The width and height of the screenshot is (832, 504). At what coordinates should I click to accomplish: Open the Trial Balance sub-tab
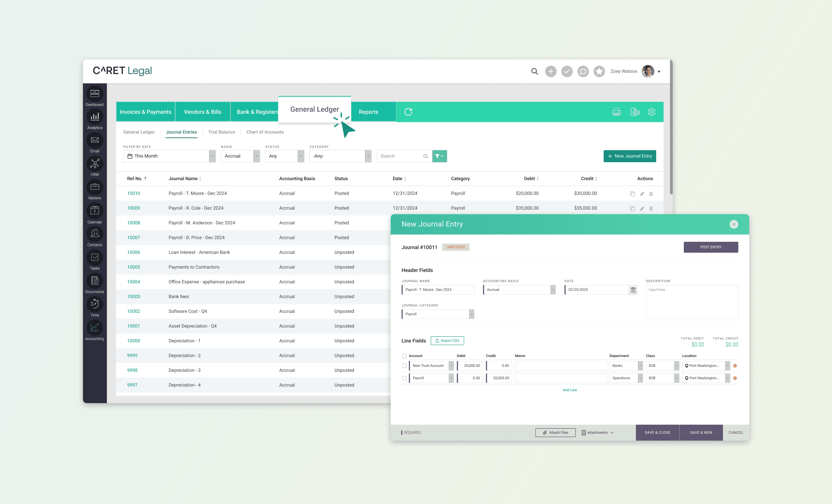221,132
